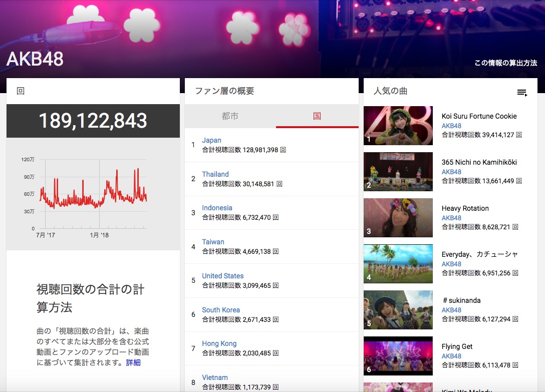
Task: Open AKB48 artist link under 365 Nichi no Kamihikōki
Action: pos(451,172)
